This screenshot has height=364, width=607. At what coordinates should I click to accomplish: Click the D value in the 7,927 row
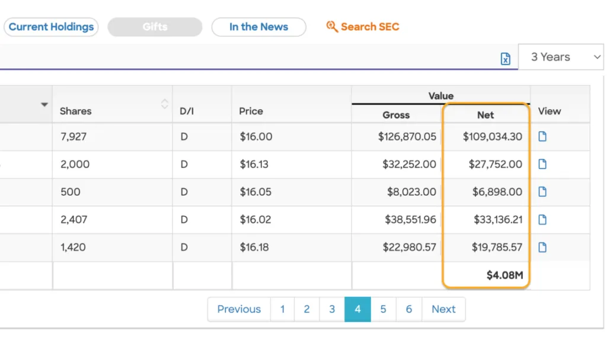pos(184,137)
